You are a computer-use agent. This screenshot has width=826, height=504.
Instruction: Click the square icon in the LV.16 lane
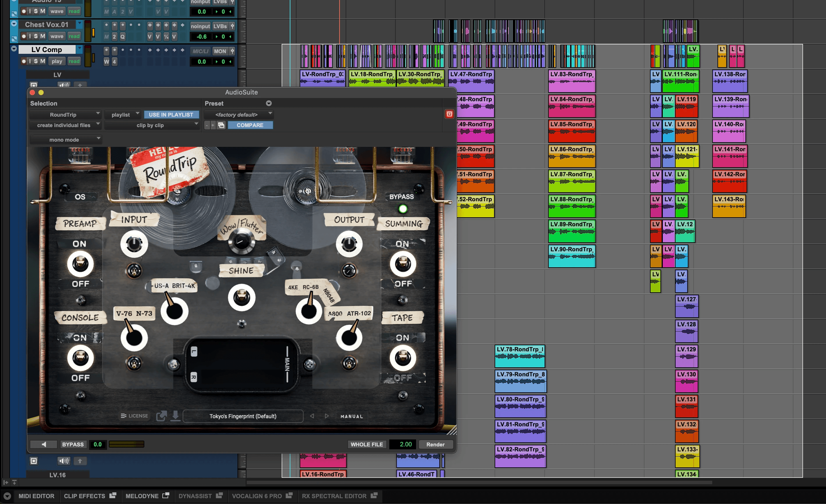34,461
